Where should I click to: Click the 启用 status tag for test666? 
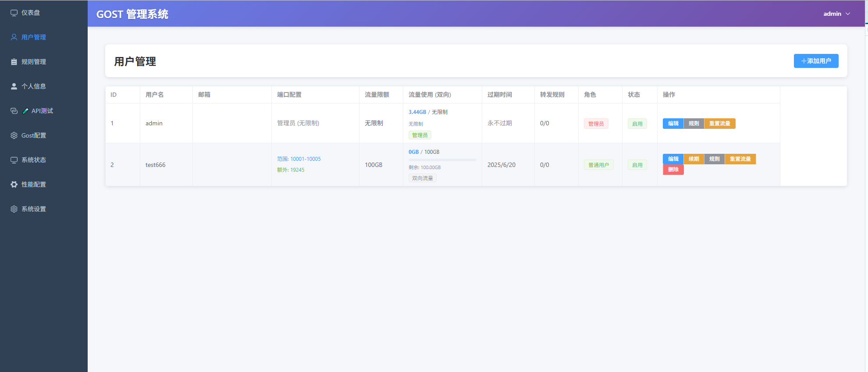pyautogui.click(x=637, y=165)
